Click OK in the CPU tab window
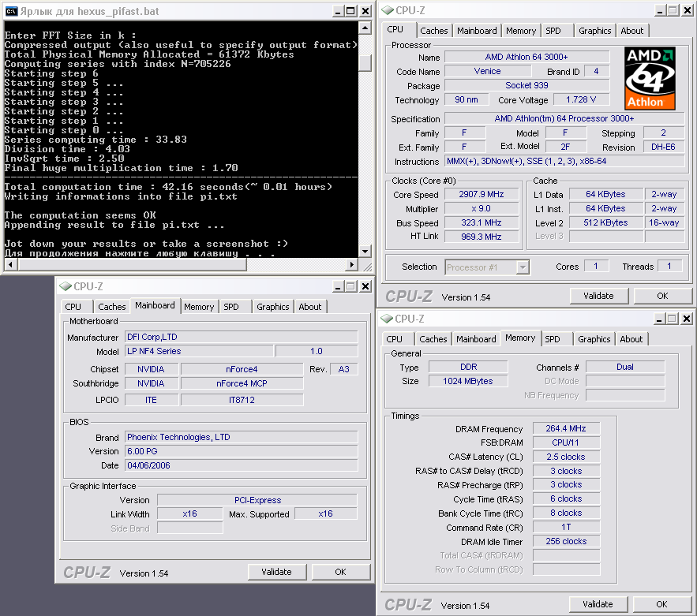This screenshot has width=697, height=616. click(x=662, y=296)
